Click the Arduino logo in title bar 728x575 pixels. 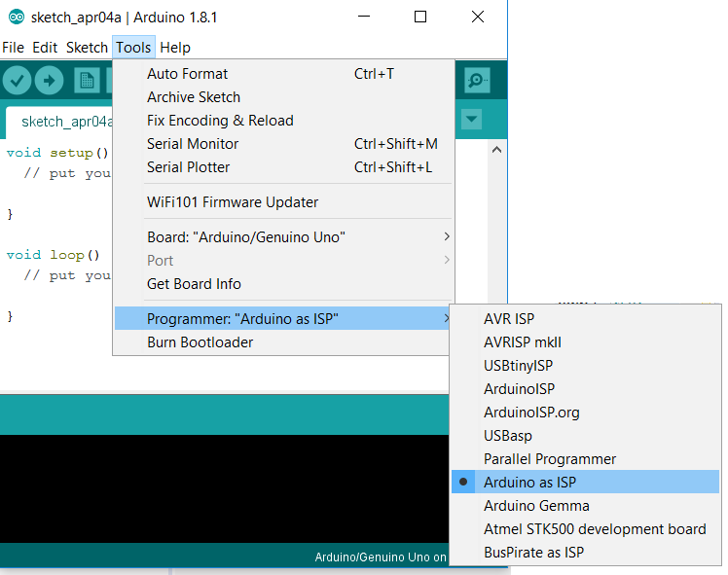[17, 18]
